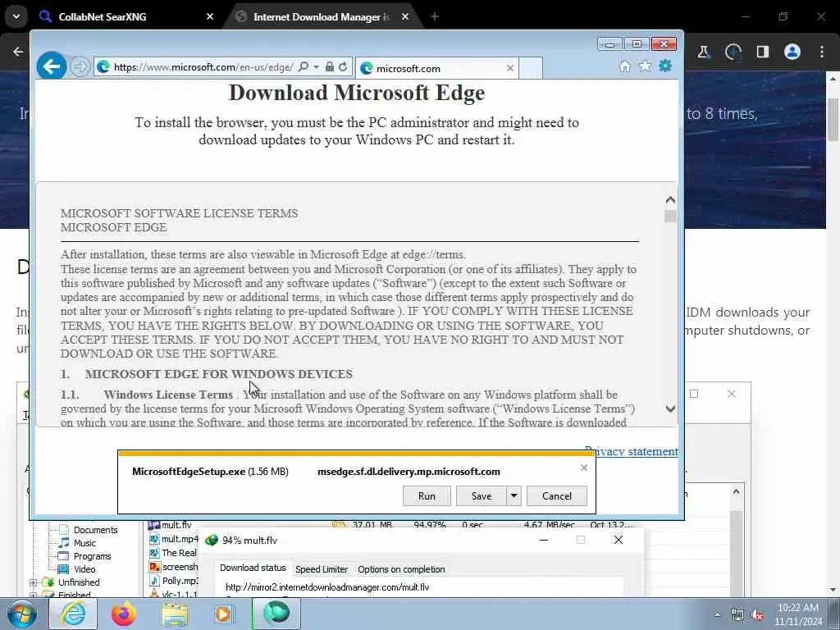Viewport: 840px width, 630px height.
Task: Open the Download status tab
Action: (x=253, y=568)
